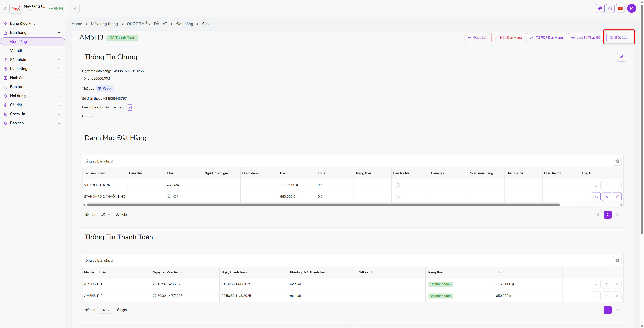
Task: Collapse the sidebar with the chevron button
Action: point(75,8)
